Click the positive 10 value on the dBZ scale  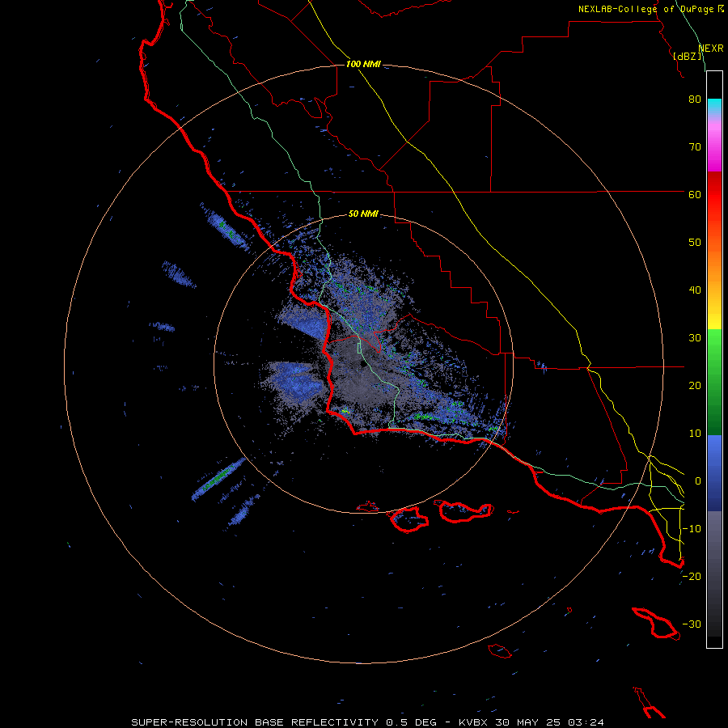tap(695, 434)
